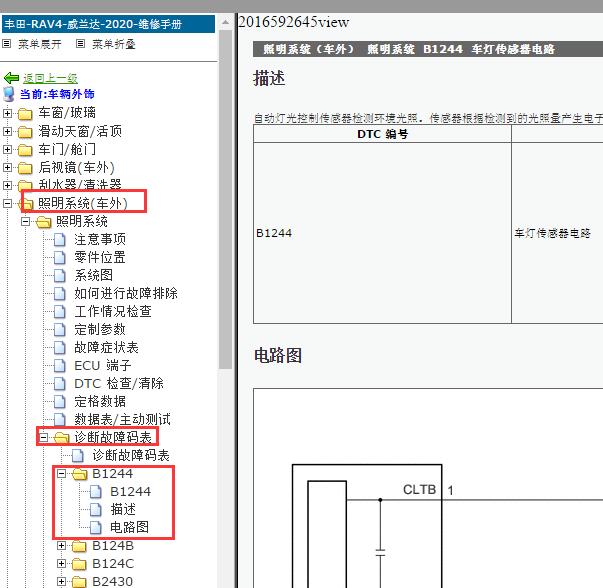Click the 数据表/主动测试 document icon
603x588 pixels.
(x=60, y=420)
